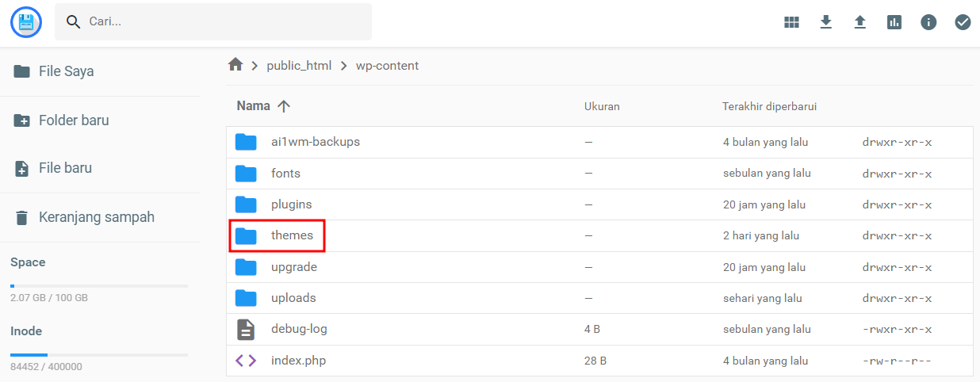980x382 pixels.
Task: Open Keranjang sampah in sidebar
Action: pyautogui.click(x=96, y=217)
